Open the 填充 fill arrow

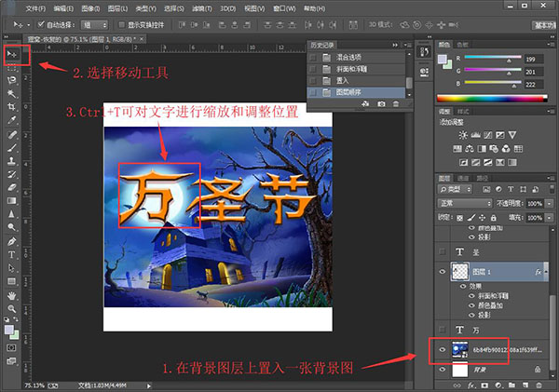(550, 217)
